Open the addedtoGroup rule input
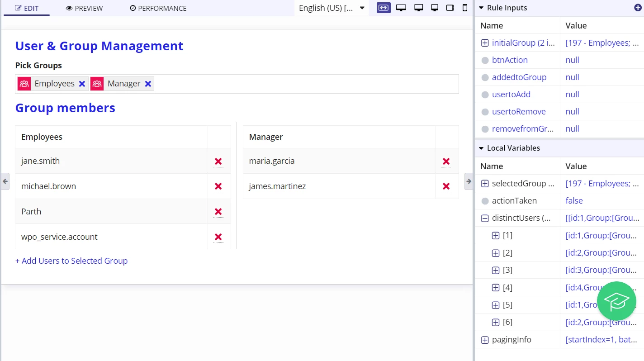This screenshot has width=644, height=361. pyautogui.click(x=519, y=77)
